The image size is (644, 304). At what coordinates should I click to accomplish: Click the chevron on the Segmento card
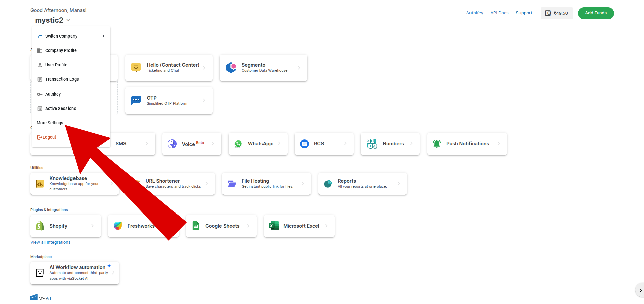pos(299,68)
